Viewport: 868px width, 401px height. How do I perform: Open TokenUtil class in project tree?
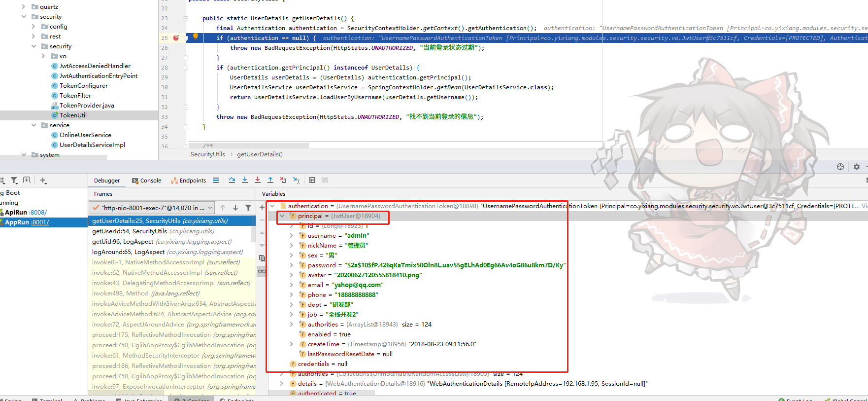(73, 115)
